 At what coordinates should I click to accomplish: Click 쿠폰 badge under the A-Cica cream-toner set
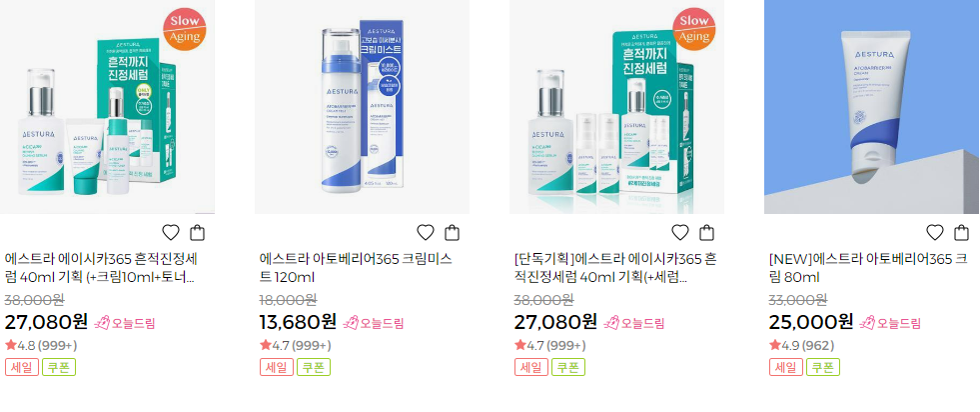pyautogui.click(x=59, y=367)
